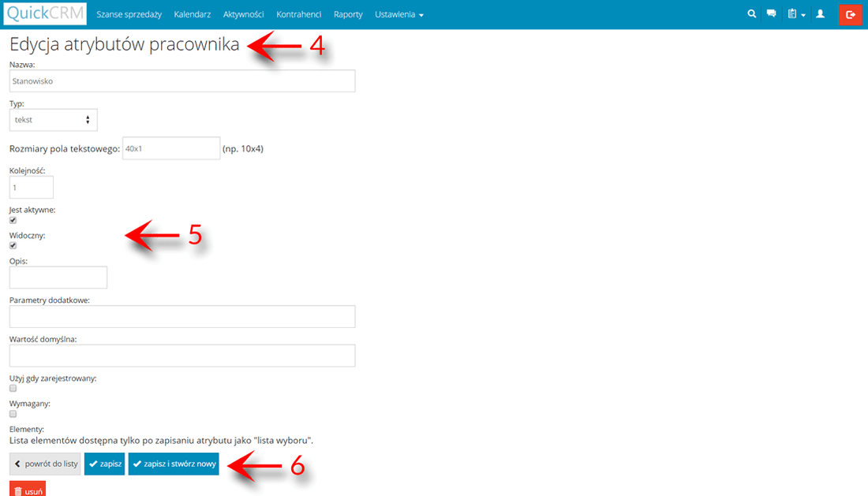Viewport: 868px width, 496px height.
Task: Expand the Ustawienia dropdown menu
Action: pos(398,15)
